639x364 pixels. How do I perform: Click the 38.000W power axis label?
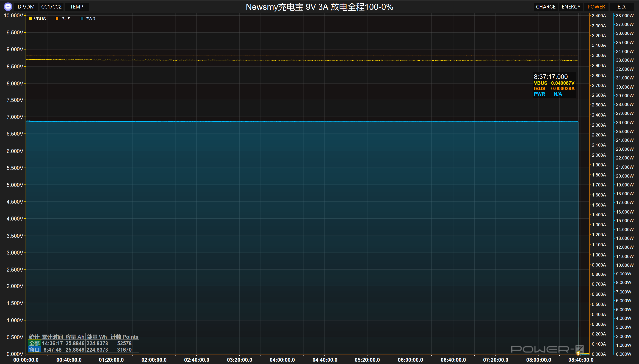[625, 16]
